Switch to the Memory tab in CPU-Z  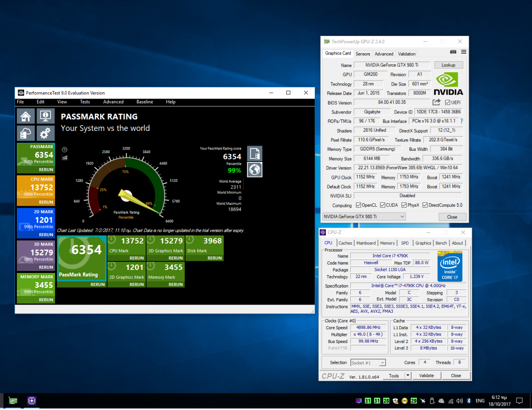(387, 243)
